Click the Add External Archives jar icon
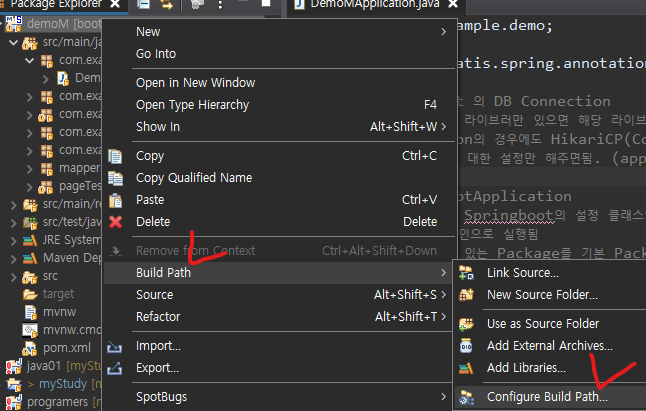This screenshot has width=646, height=411. pyautogui.click(x=466, y=346)
